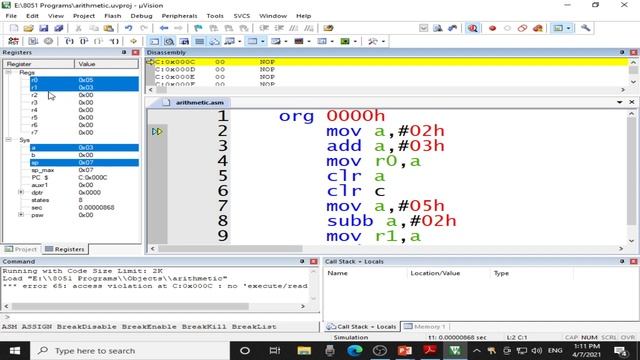Click the command line input field
The image size is (640, 360).
click(161, 317)
